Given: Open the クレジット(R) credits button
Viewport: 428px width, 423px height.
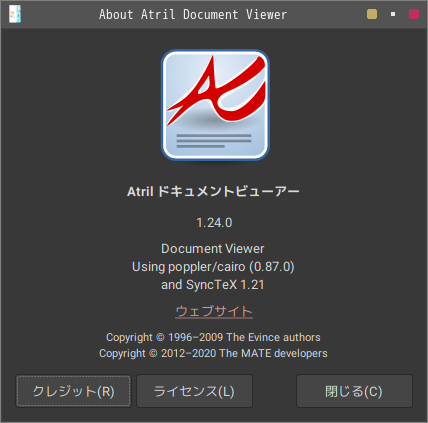Looking at the screenshot, I should point(74,391).
